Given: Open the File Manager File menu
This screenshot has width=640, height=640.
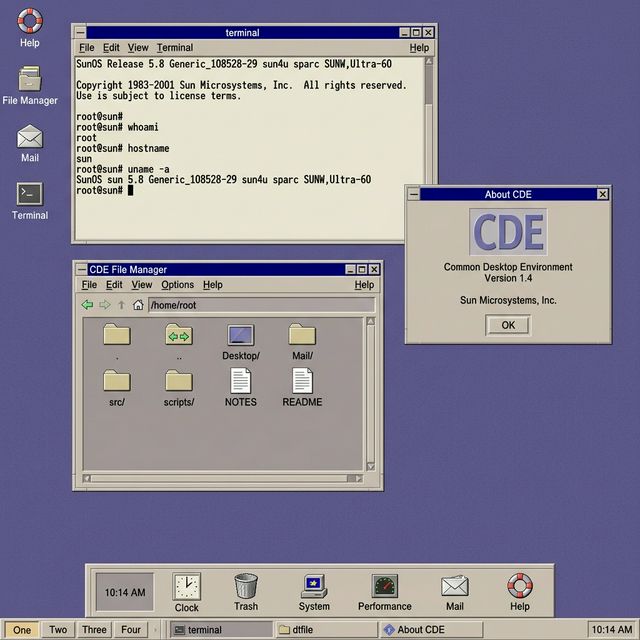Looking at the screenshot, I should (89, 284).
